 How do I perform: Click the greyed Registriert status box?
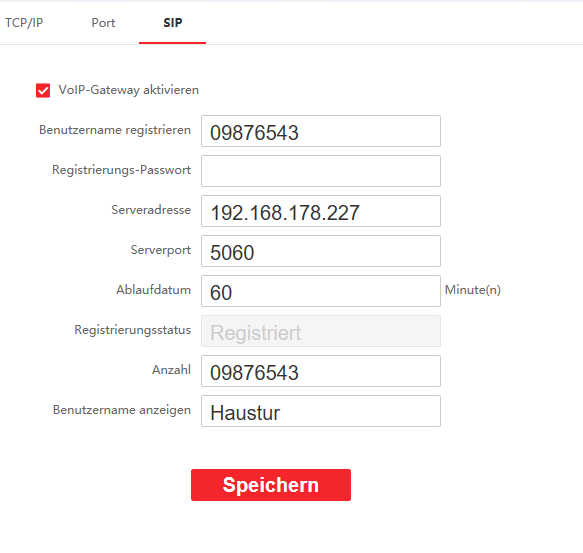(x=321, y=331)
